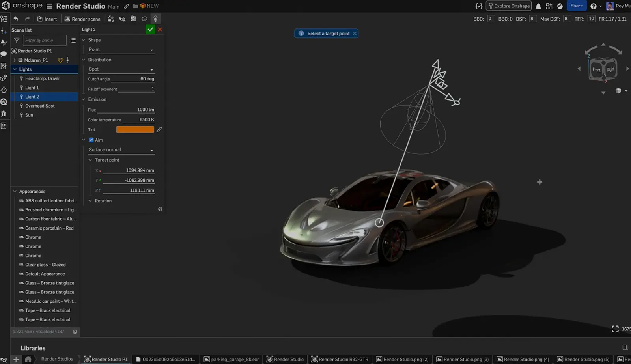Edit the Cutoff angle field
The height and width of the screenshot is (364, 631).
(x=134, y=79)
